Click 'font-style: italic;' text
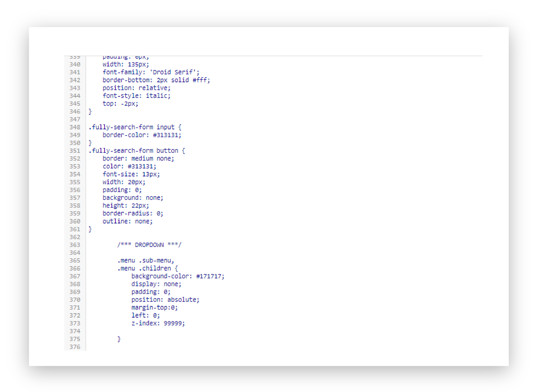 [136, 96]
